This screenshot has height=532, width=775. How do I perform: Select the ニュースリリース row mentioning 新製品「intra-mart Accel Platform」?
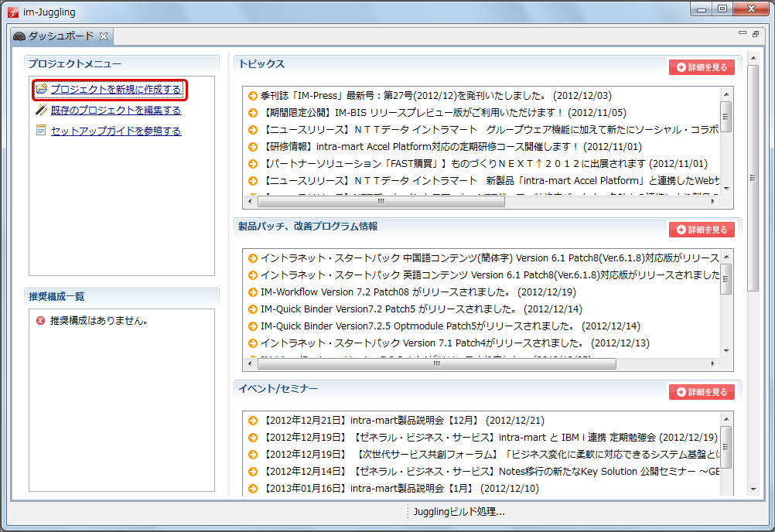(x=483, y=181)
